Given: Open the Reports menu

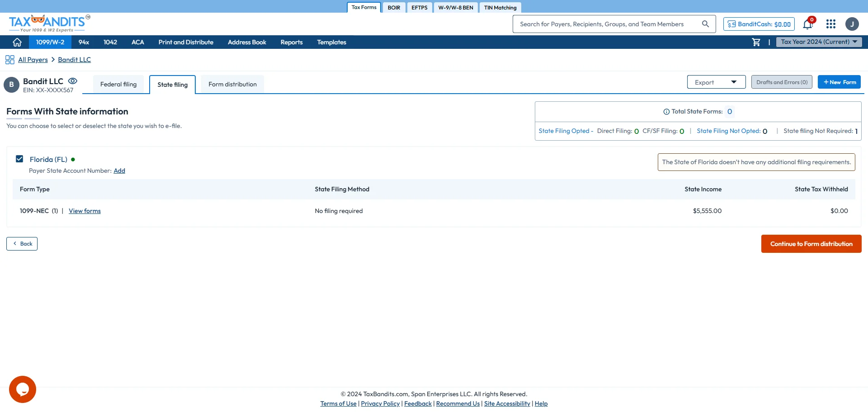Looking at the screenshot, I should click(x=292, y=42).
